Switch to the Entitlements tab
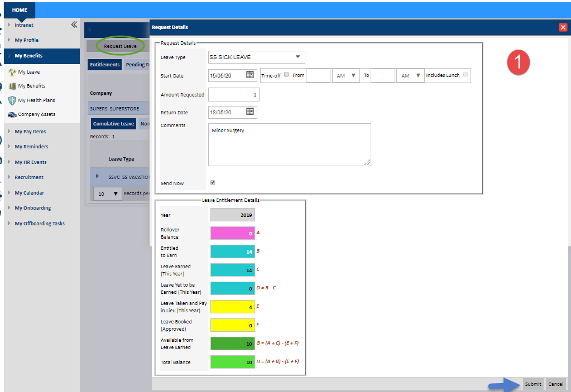571x392 pixels. (x=105, y=64)
